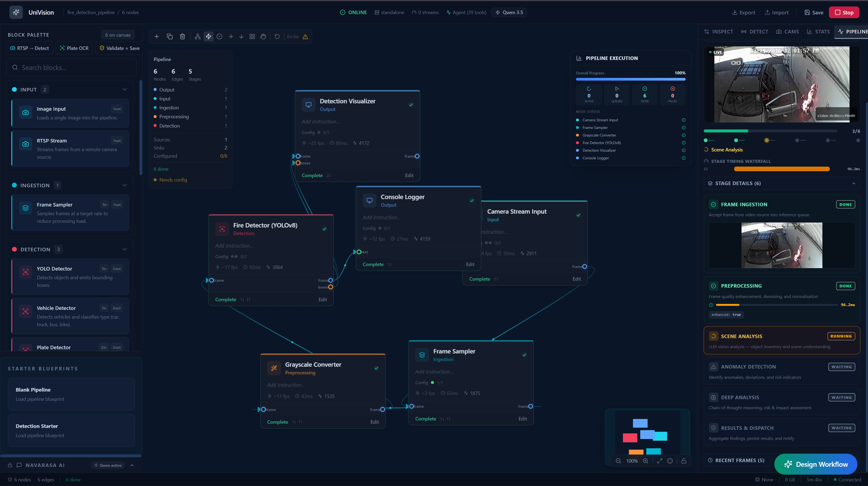
Task: Open the DETECT tab
Action: [x=755, y=32]
